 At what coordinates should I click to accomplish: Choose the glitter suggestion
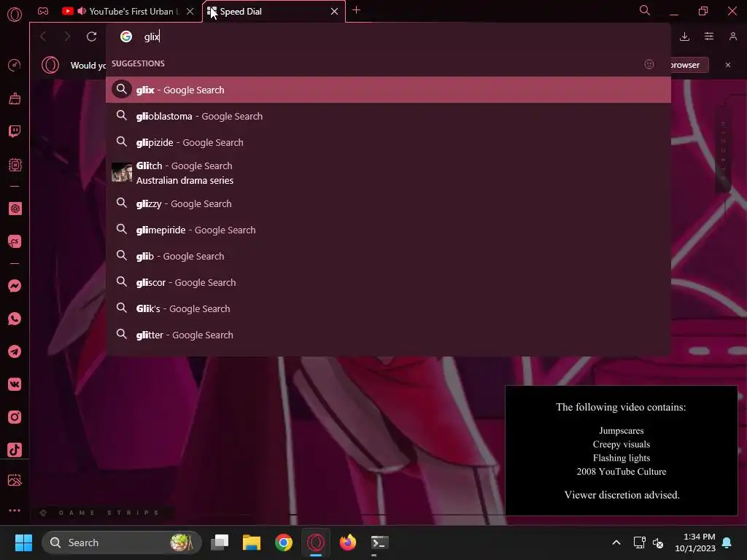coord(388,334)
